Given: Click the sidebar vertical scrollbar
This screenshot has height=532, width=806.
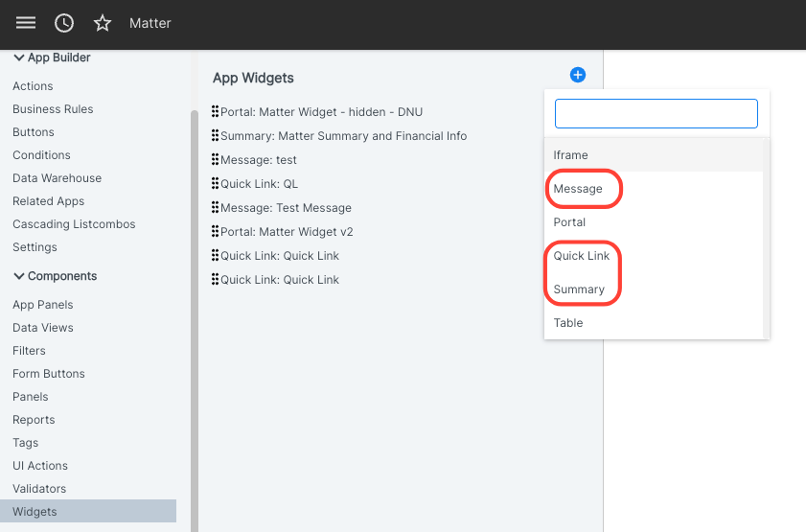Looking at the screenshot, I should pos(195,318).
